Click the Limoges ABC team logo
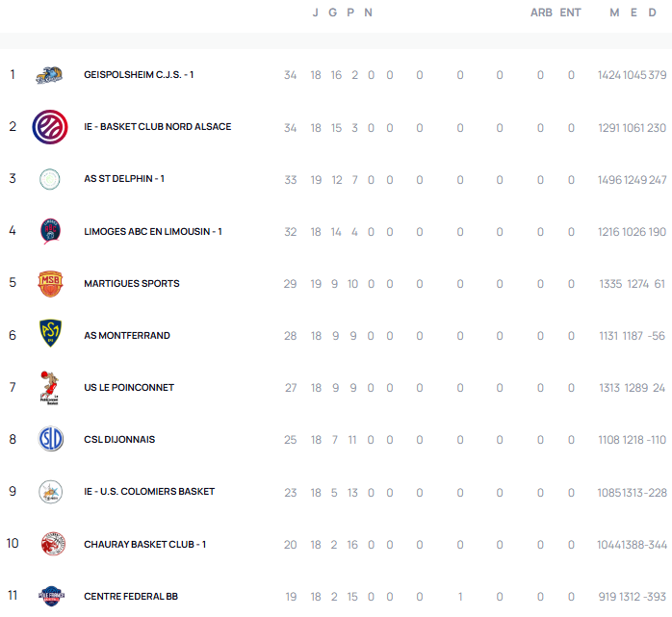The image size is (672, 617). click(x=50, y=231)
